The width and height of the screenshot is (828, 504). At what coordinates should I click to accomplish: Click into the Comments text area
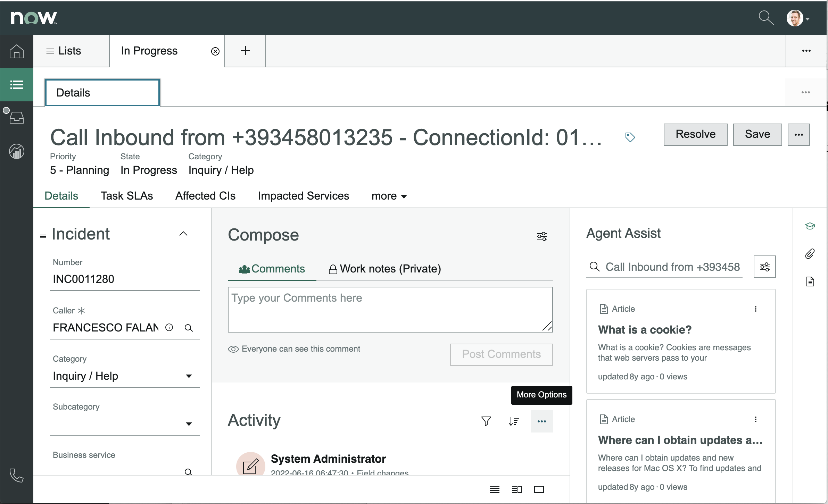(x=390, y=310)
